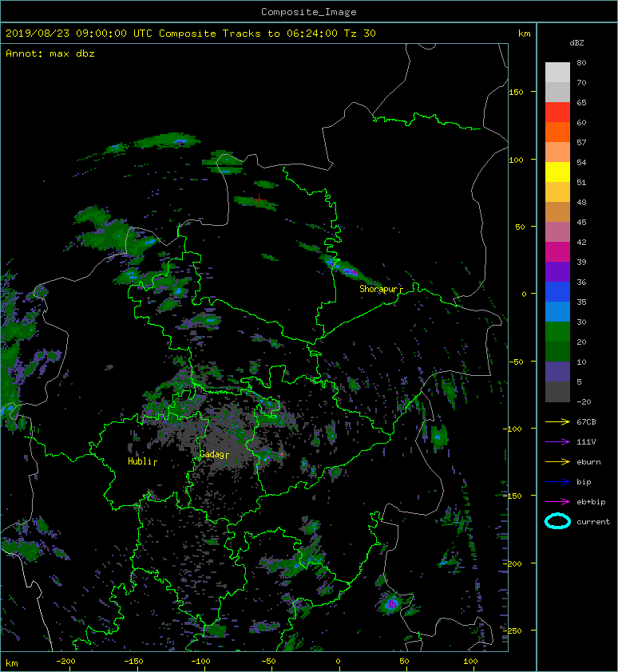Click the km unit label at the bottom-left corner
The width and height of the screenshot is (618, 672).
pyautogui.click(x=12, y=663)
